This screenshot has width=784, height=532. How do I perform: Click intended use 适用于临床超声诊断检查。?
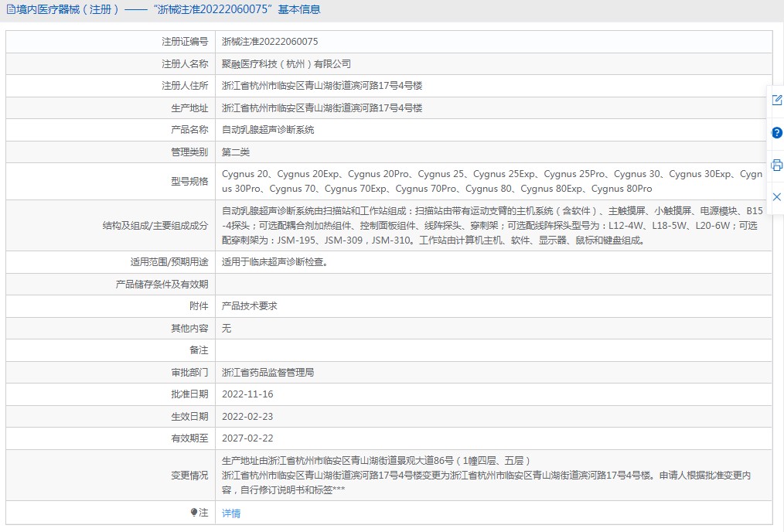275,262
